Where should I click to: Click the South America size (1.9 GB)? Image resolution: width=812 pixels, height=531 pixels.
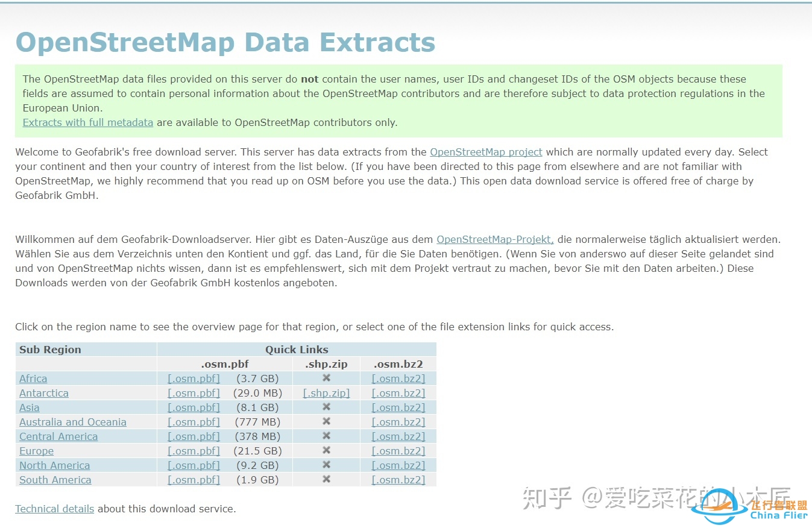point(257,480)
